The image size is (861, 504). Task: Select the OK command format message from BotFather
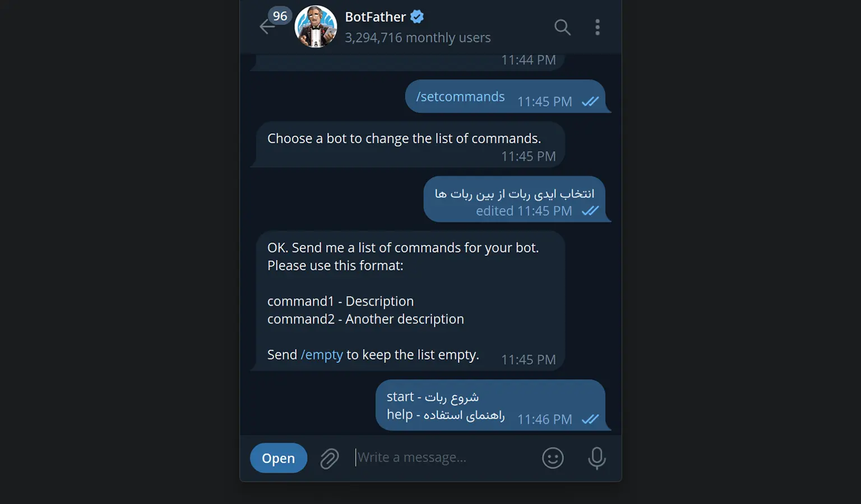pos(410,301)
